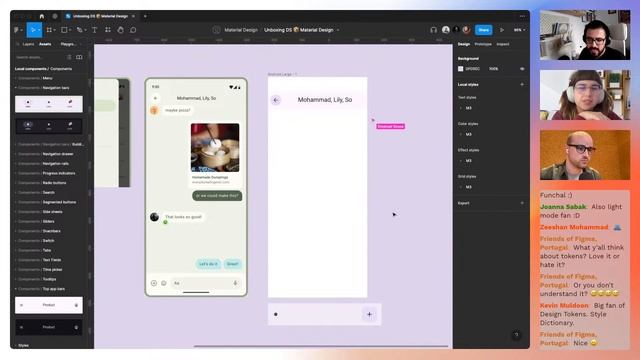Add a new local style with plus
The width and height of the screenshot is (640, 360).
[522, 84]
